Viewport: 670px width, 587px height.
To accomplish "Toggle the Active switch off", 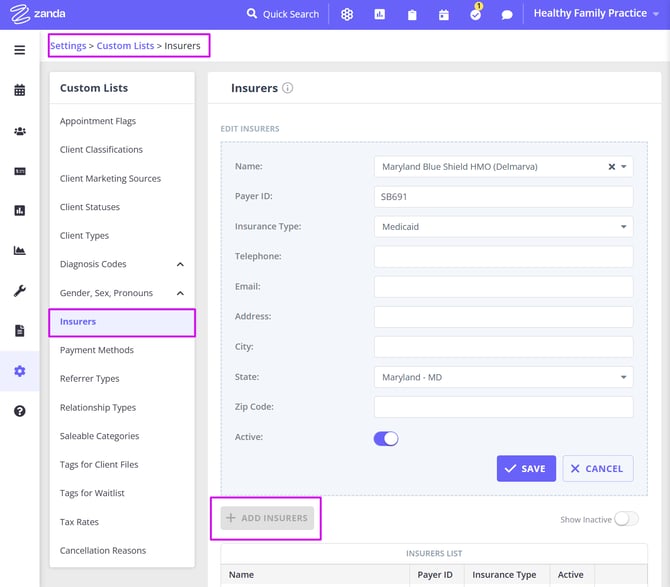I will point(386,438).
